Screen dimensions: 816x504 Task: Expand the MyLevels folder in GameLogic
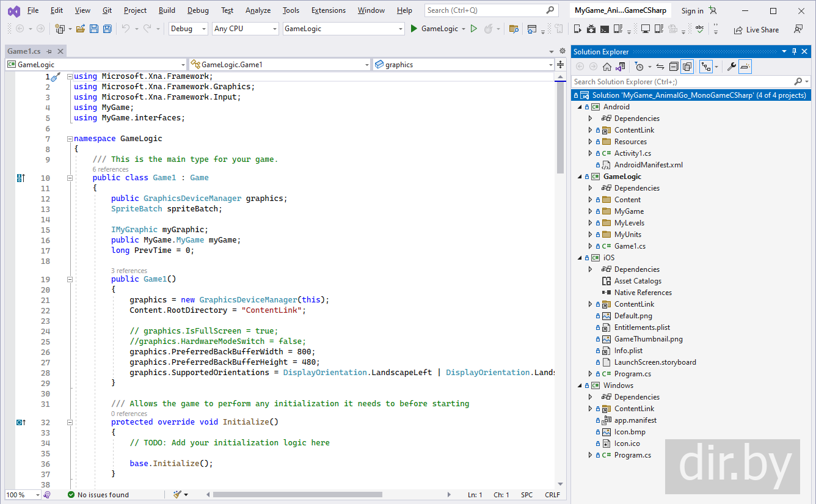coord(590,223)
